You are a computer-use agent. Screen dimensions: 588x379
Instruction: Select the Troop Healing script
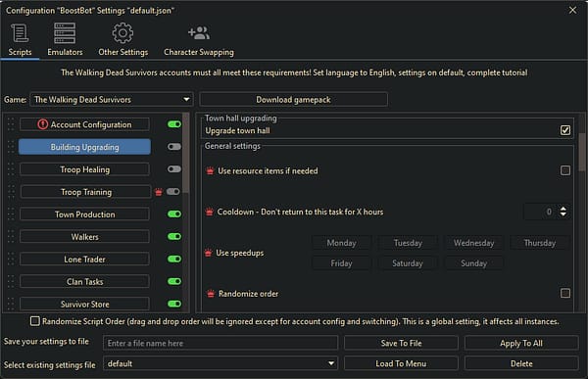pyautogui.click(x=84, y=169)
